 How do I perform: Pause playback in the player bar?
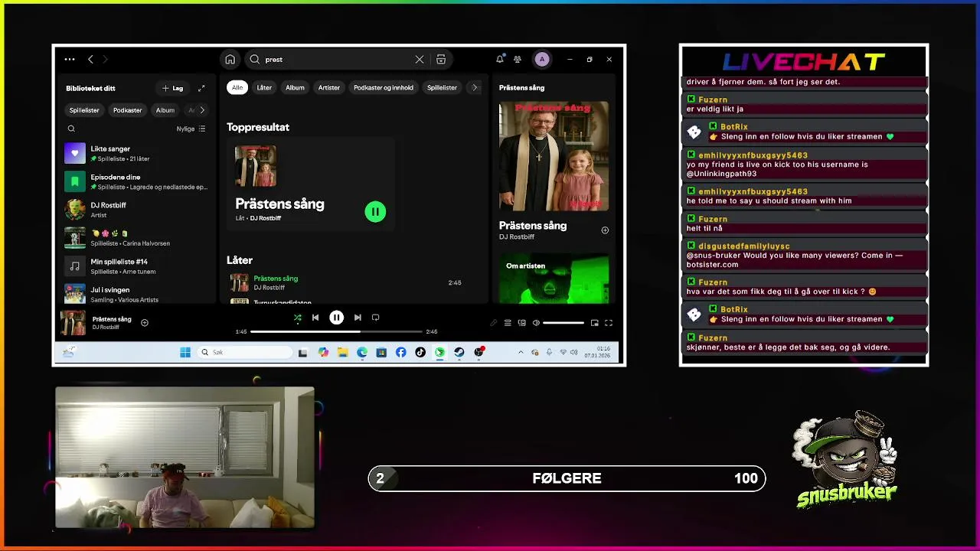point(336,318)
